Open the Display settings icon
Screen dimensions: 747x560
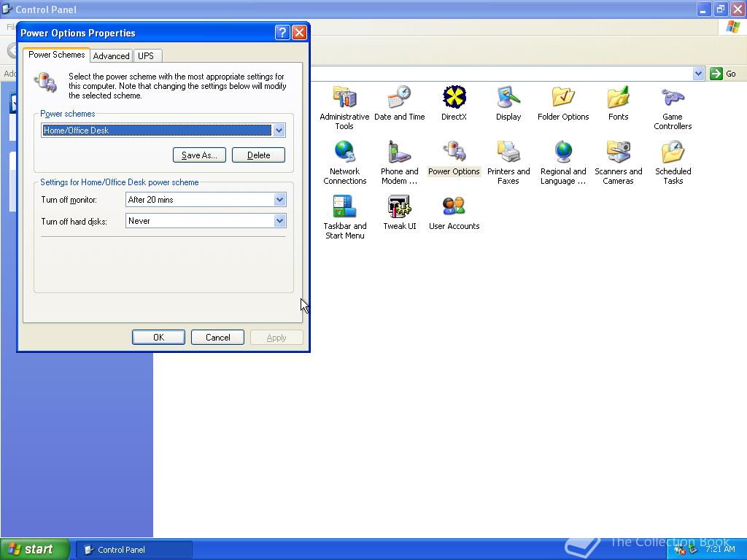point(508,103)
